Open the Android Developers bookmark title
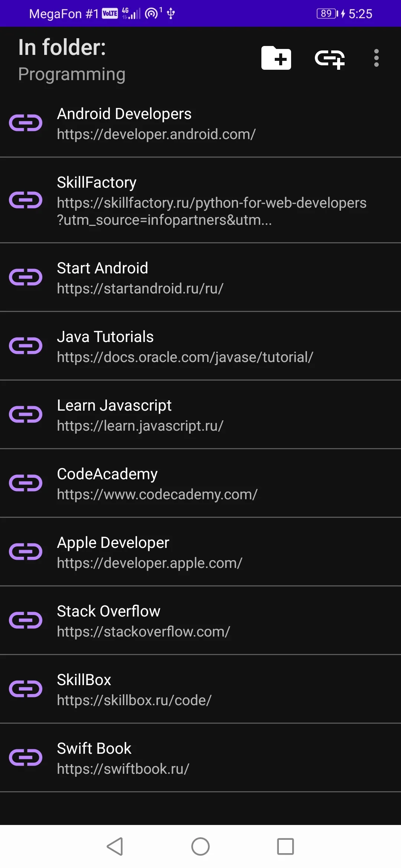The height and width of the screenshot is (868, 401). tap(124, 114)
